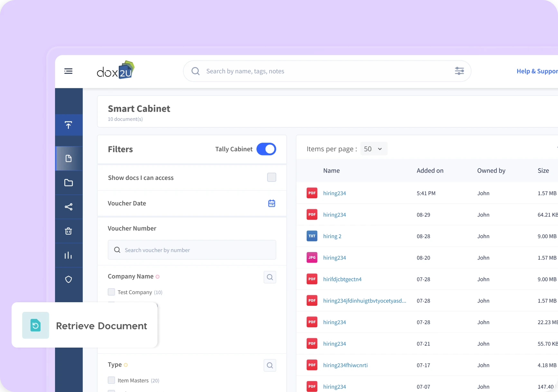Screen dimensions: 558x392
Task: Click the Search voucher by number field
Action: 192,250
